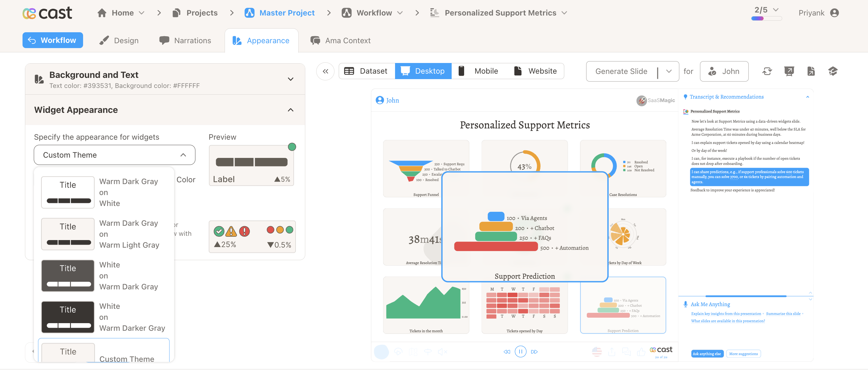The width and height of the screenshot is (868, 370).
Task: Click the blue Workflow back button
Action: coord(53,40)
